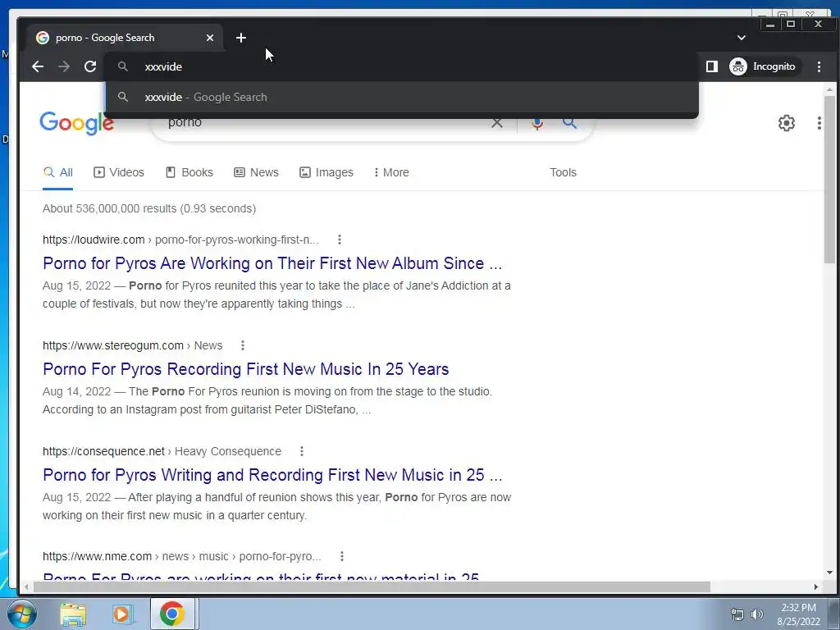This screenshot has height=630, width=840.
Task: Click the Chrome taskbar button
Action: (x=172, y=614)
